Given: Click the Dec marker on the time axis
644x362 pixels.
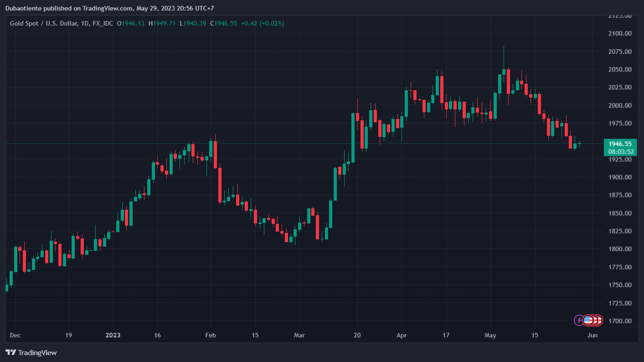Looking at the screenshot, I should [x=15, y=336].
